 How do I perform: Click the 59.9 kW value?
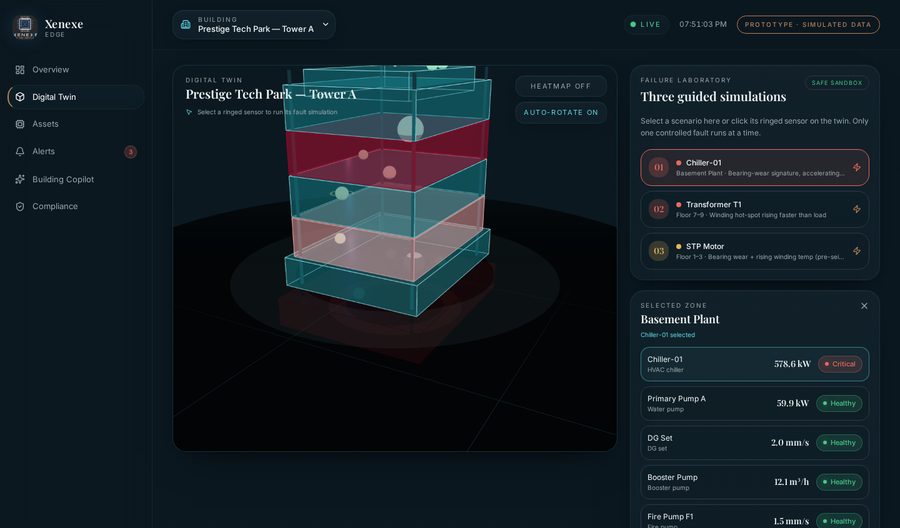[x=793, y=403]
